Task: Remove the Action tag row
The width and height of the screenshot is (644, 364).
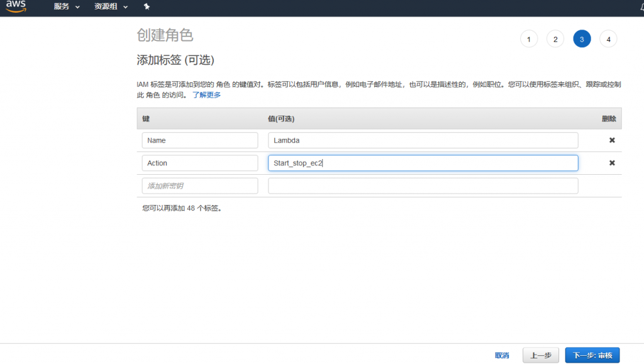Action: 612,163
